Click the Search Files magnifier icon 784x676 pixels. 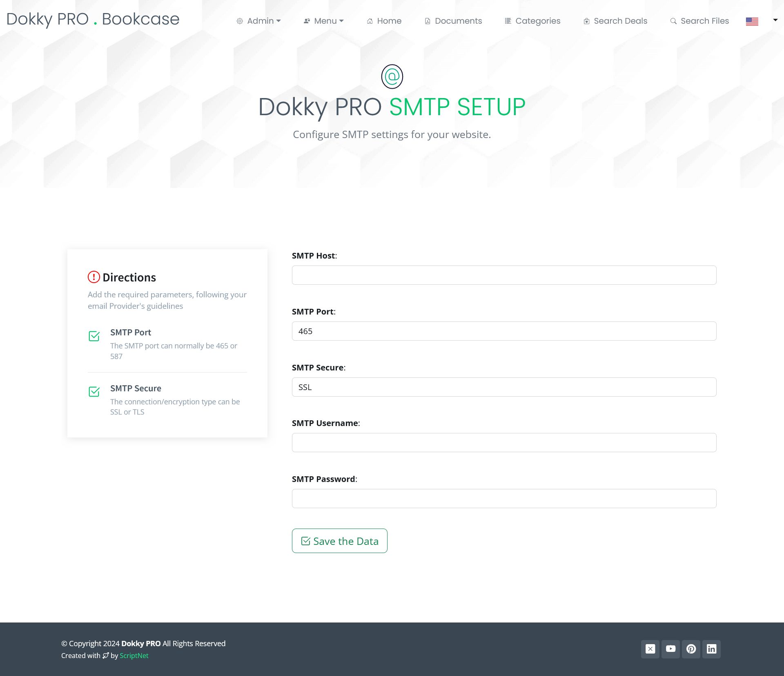coord(673,21)
